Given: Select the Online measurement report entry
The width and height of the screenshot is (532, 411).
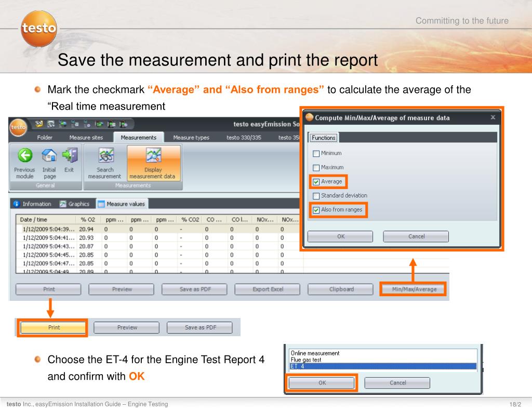Looking at the screenshot, I should 383,353.
